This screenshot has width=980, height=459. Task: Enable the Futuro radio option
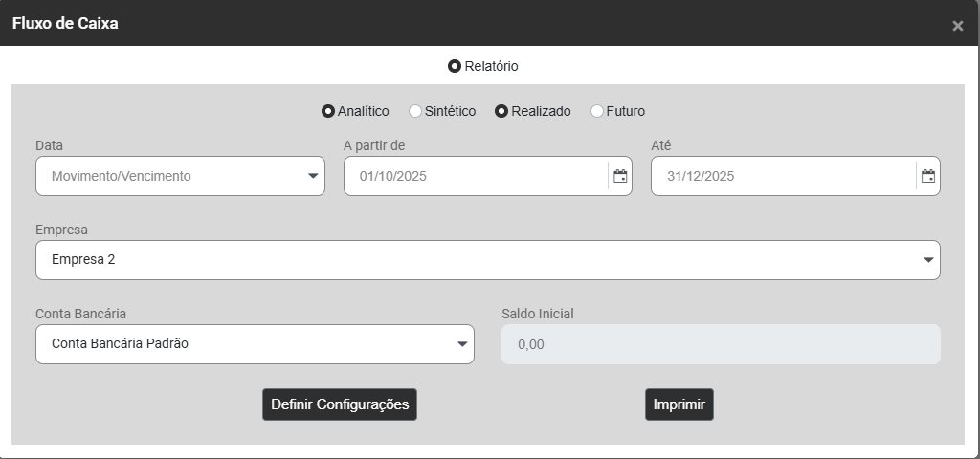[x=597, y=111]
